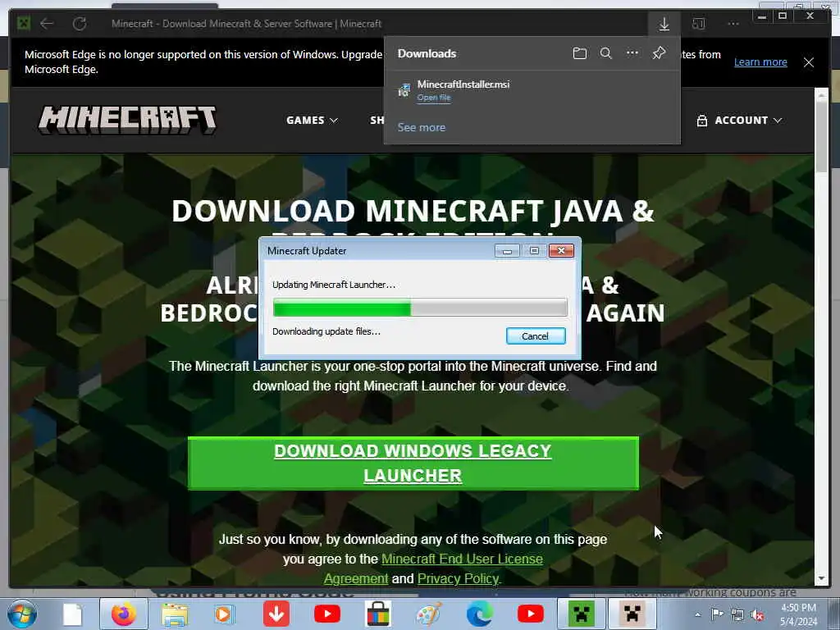Screen dimensions: 840x630
Task: Open Action Center flag tray icon
Action: pos(717,614)
